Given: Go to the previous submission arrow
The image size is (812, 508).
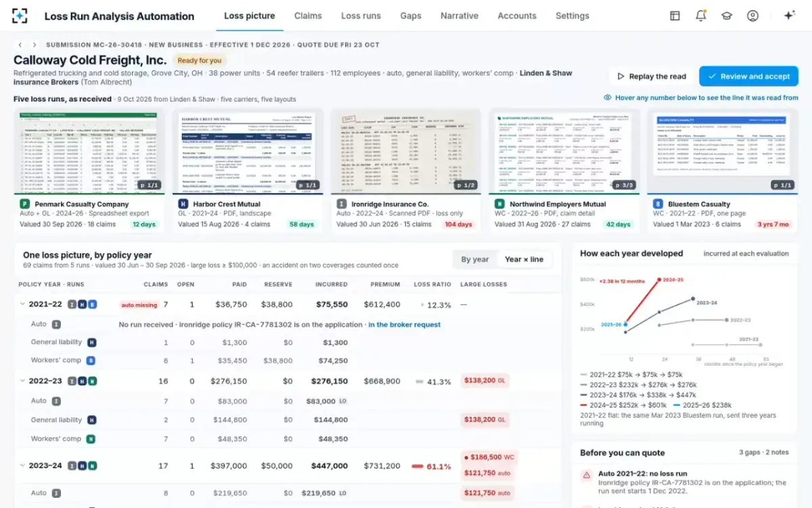Looking at the screenshot, I should click(x=20, y=45).
